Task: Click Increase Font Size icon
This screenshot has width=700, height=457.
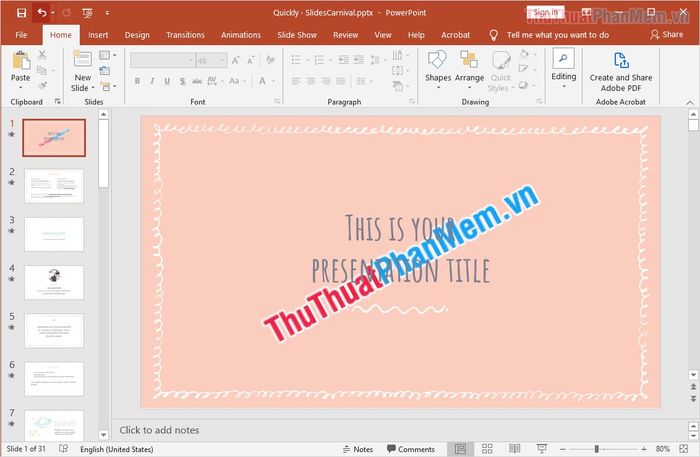Action: pyautogui.click(x=235, y=60)
